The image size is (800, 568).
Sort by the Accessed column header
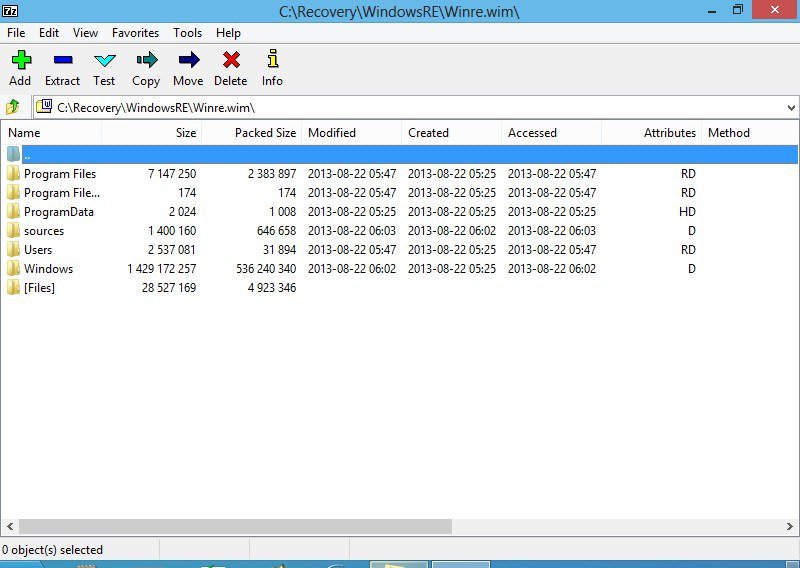tap(552, 133)
